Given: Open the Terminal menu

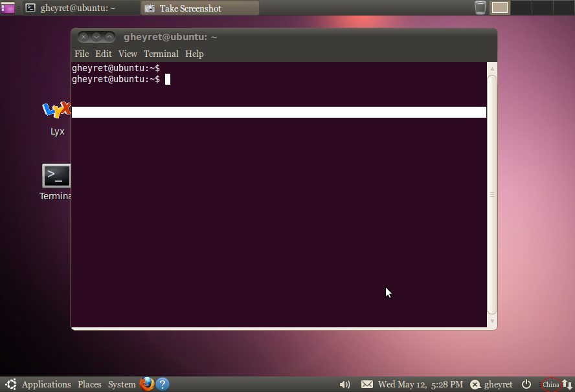Looking at the screenshot, I should pos(161,54).
